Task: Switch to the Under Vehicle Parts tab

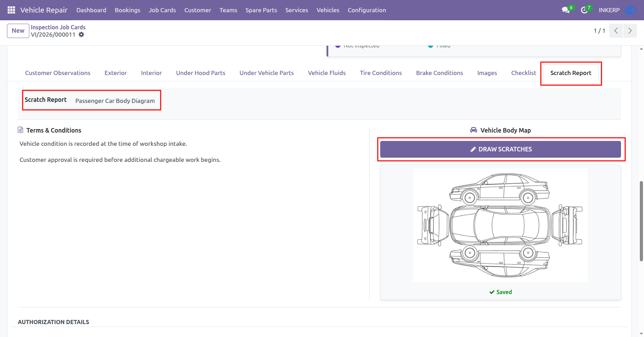Action: tap(267, 73)
